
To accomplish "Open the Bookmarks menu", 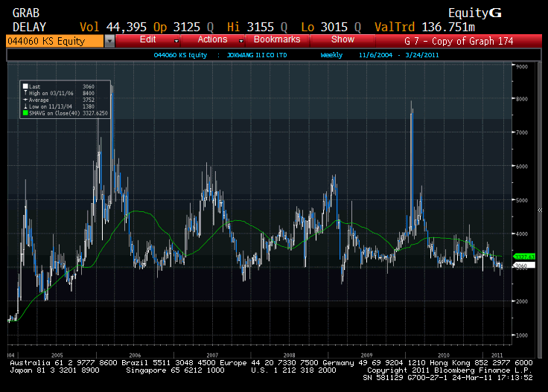I will 276,39.
